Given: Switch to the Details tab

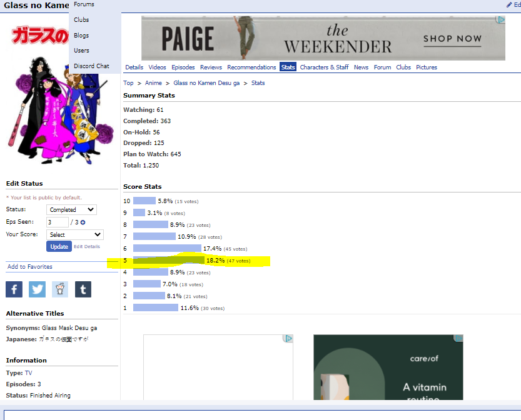Looking at the screenshot, I should [134, 67].
